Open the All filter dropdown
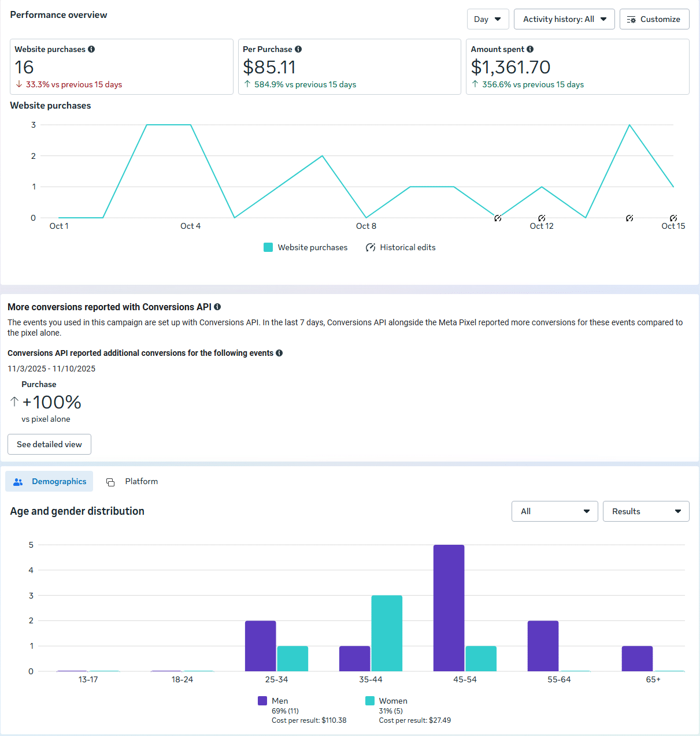 pyautogui.click(x=554, y=511)
